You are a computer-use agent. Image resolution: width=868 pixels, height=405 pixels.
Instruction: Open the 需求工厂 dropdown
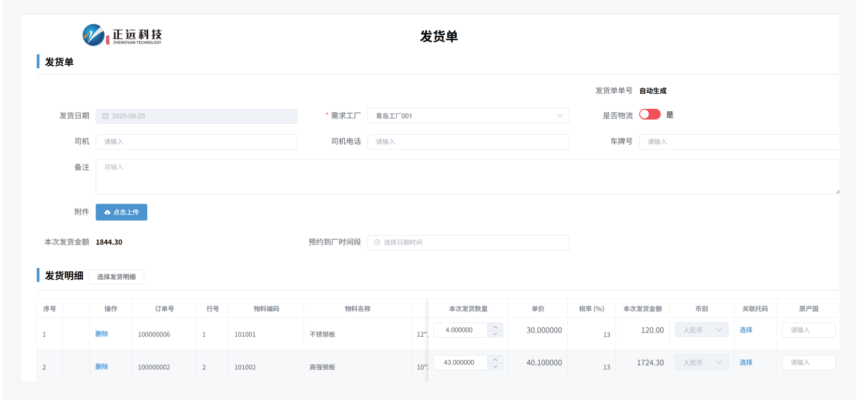[468, 116]
